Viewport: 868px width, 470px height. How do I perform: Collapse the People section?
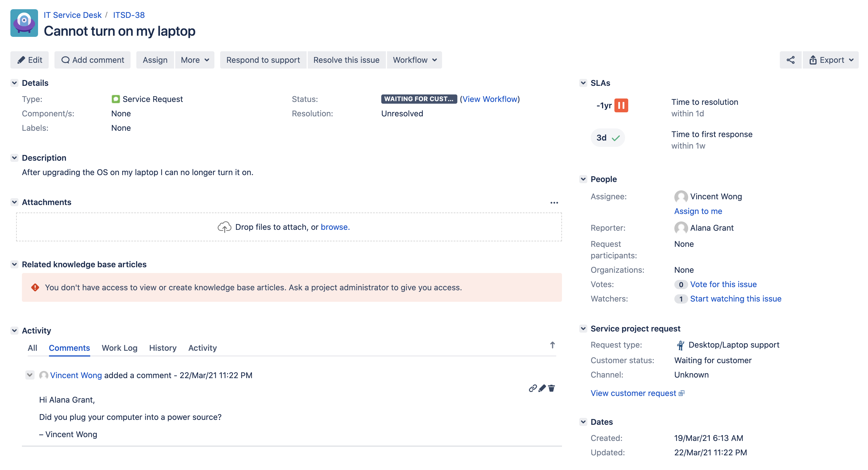pyautogui.click(x=583, y=179)
